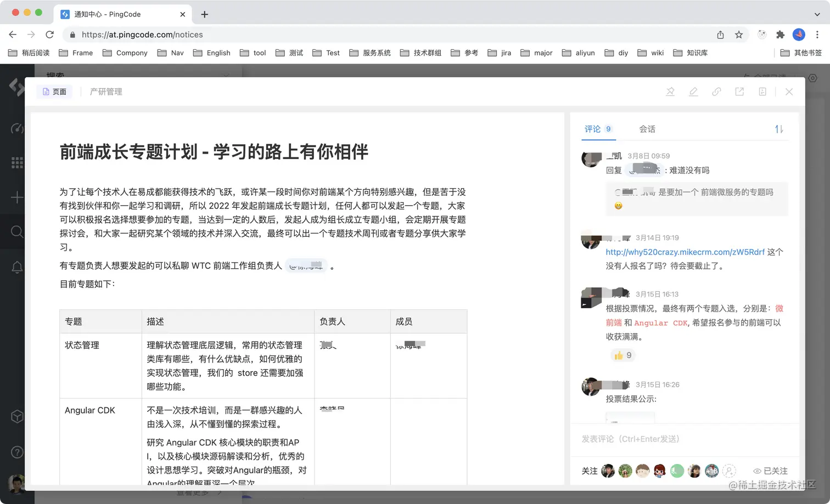The image size is (830, 504).
Task: Open the page outline icon in header
Action: click(762, 92)
